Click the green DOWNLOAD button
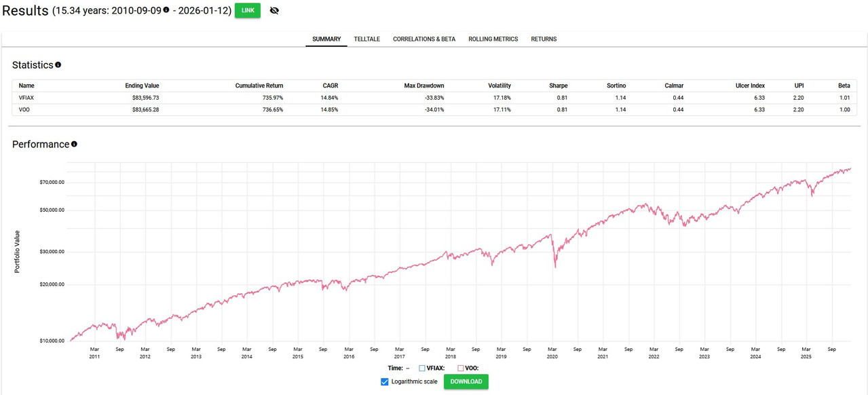Image resolution: width=868 pixels, height=395 pixels. tap(466, 381)
